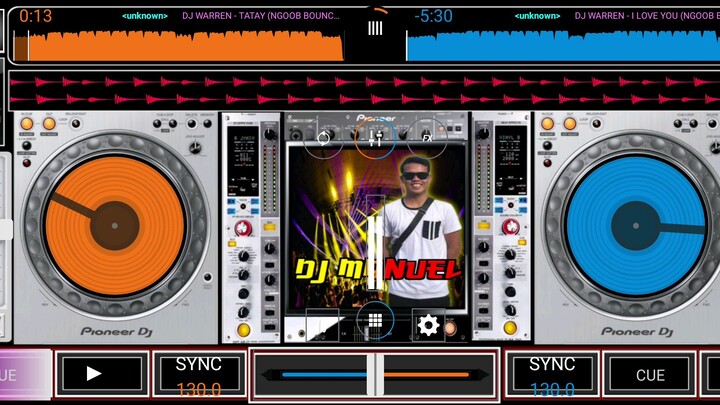Click the left deck JOG ADJUST knob
Viewport: 720px width, 405px height.
[195, 148]
